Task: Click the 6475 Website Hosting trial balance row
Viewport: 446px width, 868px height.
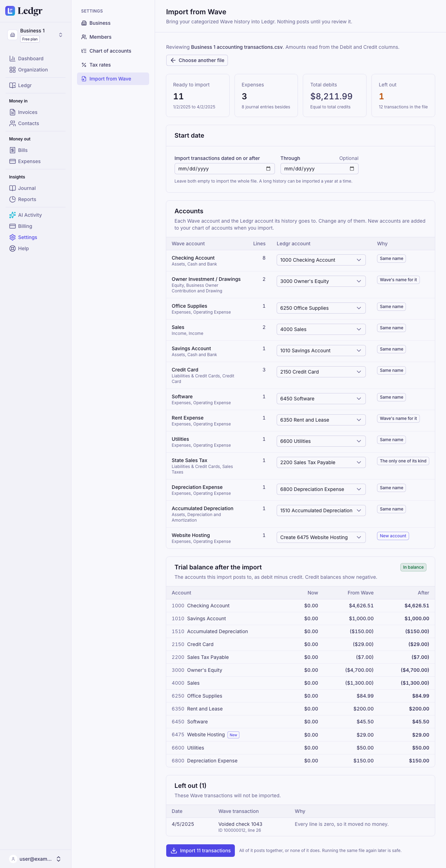Action: pos(300,735)
